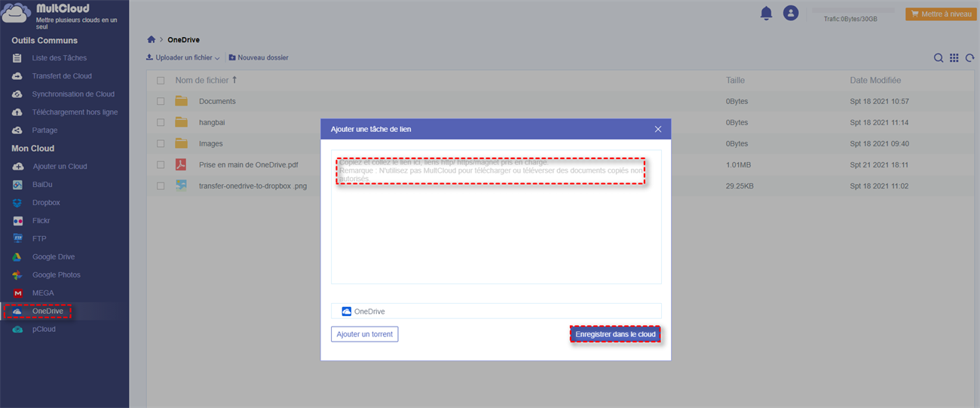Click the Images folder icon

tap(181, 143)
